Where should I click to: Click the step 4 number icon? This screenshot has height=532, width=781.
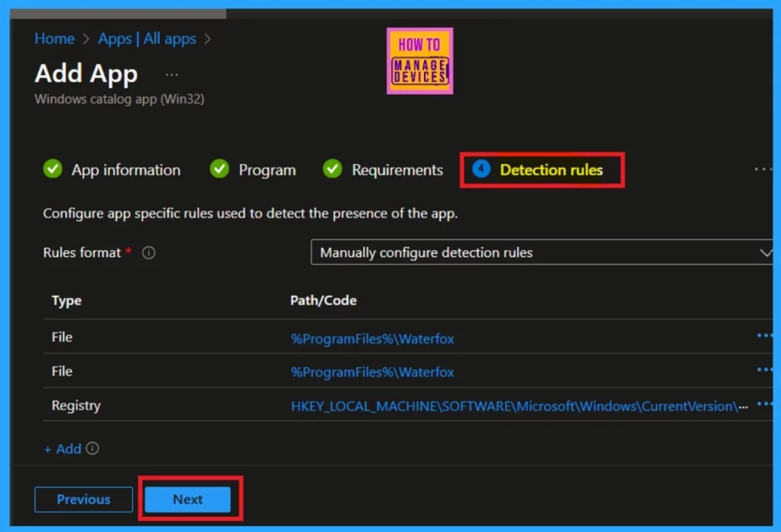click(480, 169)
